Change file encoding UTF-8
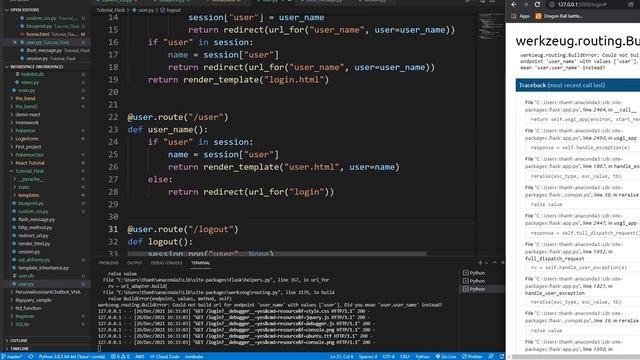The image size is (640, 360). point(389,357)
